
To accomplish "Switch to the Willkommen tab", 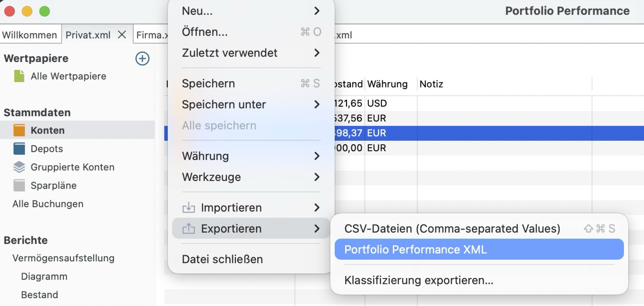I will 30,35.
